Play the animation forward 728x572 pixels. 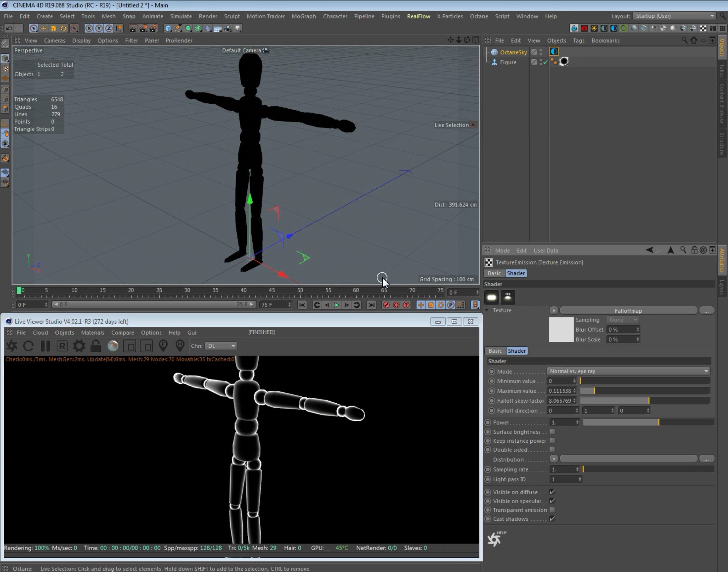pyautogui.click(x=337, y=305)
